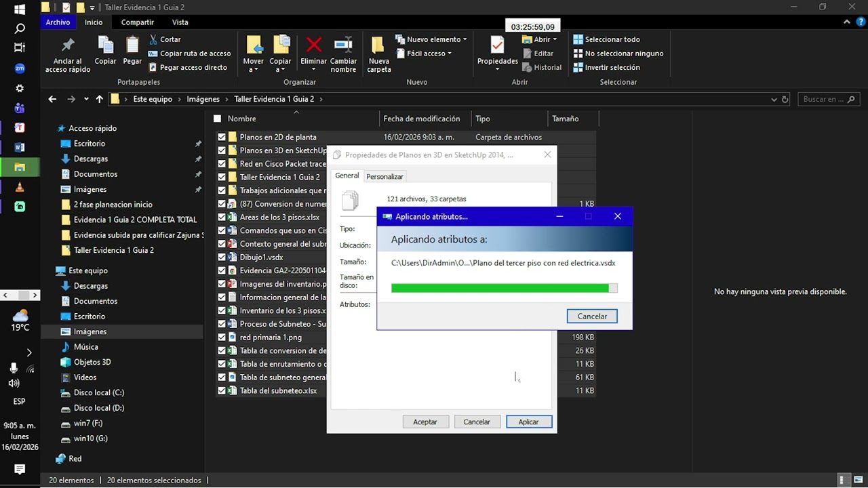Click the Buscar search input field
The height and width of the screenshot is (488, 868).
point(829,99)
